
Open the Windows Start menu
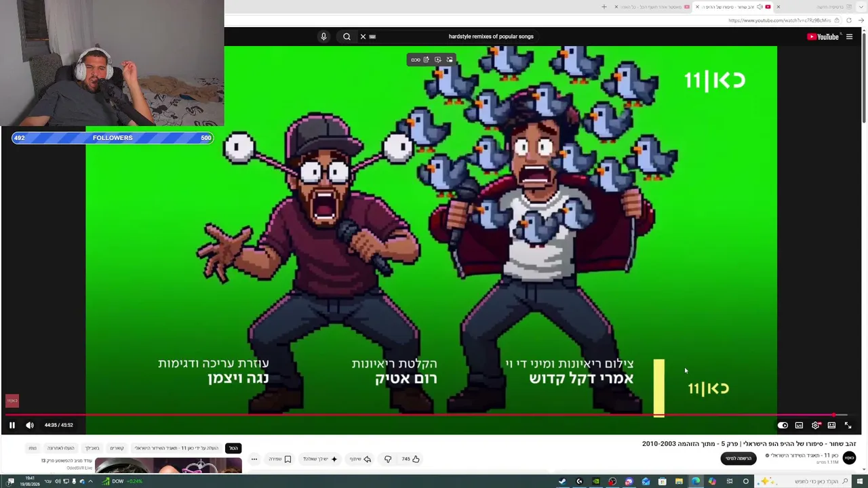(x=861, y=481)
